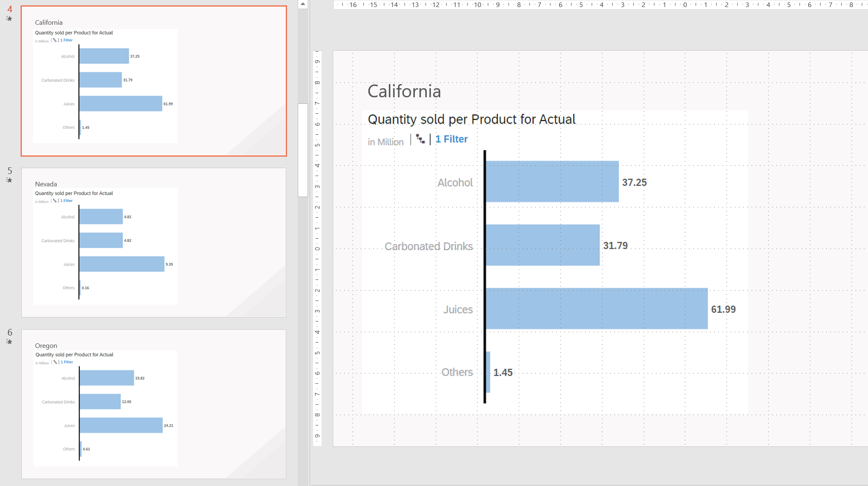Click the scroll-up arrow of the slide panel
This screenshot has width=868, height=486.
click(x=303, y=4)
